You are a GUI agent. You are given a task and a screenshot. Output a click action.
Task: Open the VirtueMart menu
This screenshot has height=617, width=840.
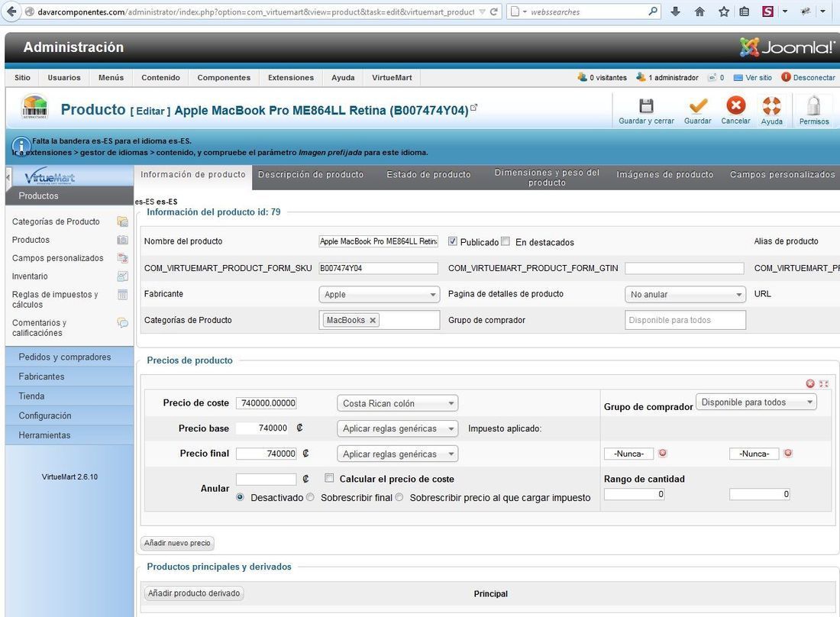[393, 78]
